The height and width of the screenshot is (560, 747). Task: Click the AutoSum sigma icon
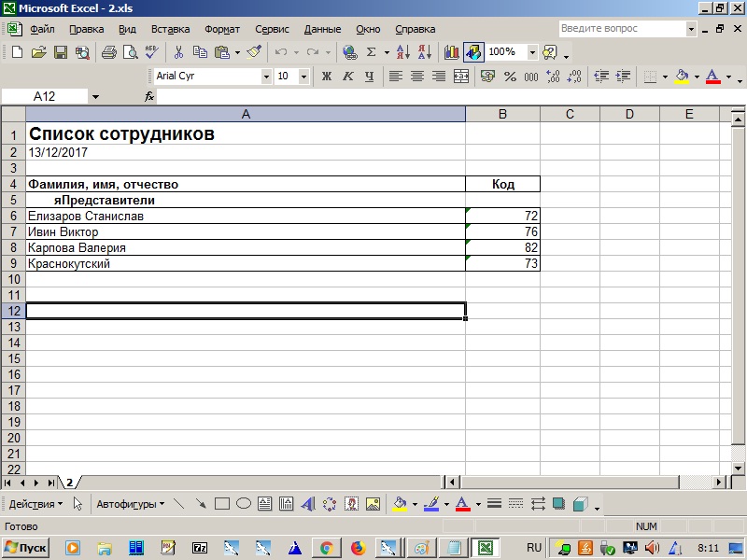(372, 52)
